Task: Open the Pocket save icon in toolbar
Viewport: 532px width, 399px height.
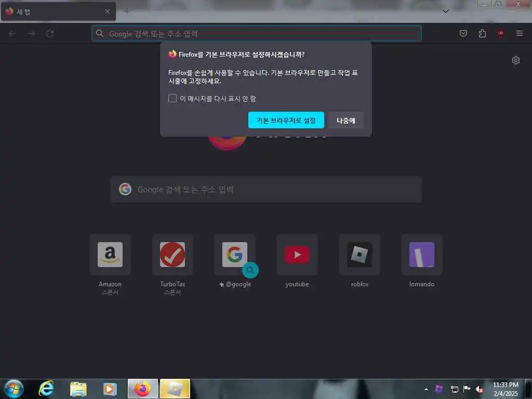Action: (x=463, y=33)
